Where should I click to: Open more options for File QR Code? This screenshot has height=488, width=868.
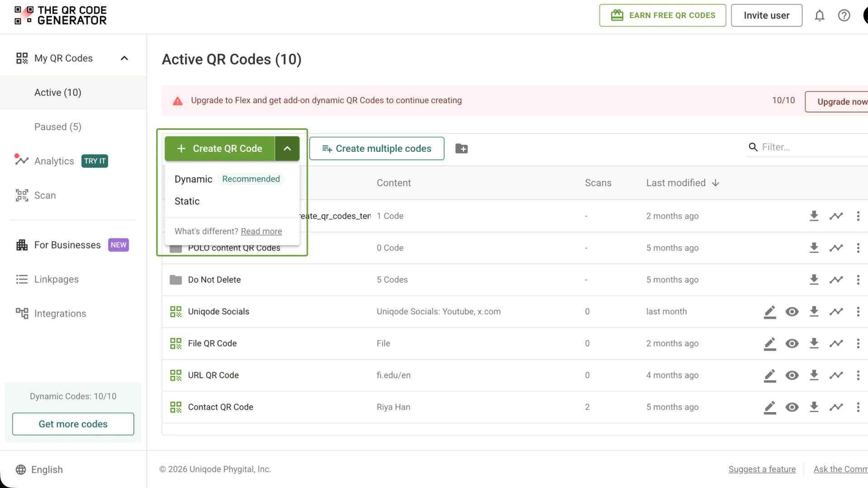click(858, 344)
